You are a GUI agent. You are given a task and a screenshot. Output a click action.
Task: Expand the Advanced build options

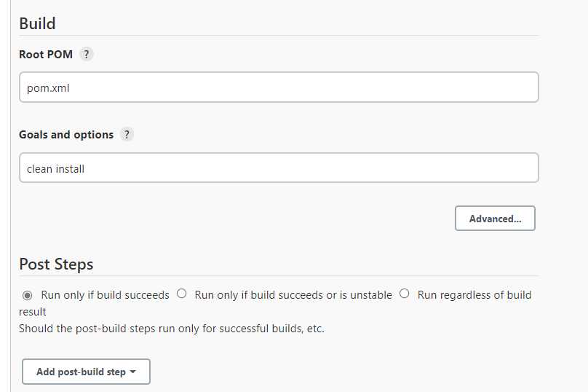point(495,219)
